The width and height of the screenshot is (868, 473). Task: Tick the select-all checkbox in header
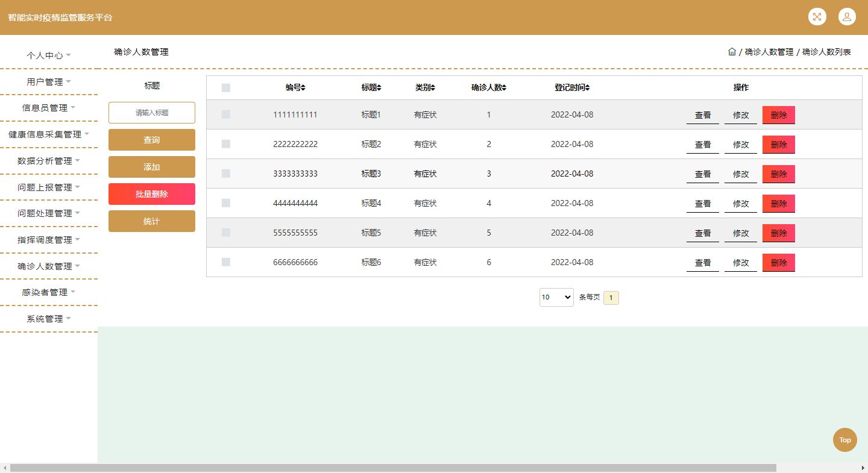tap(226, 88)
